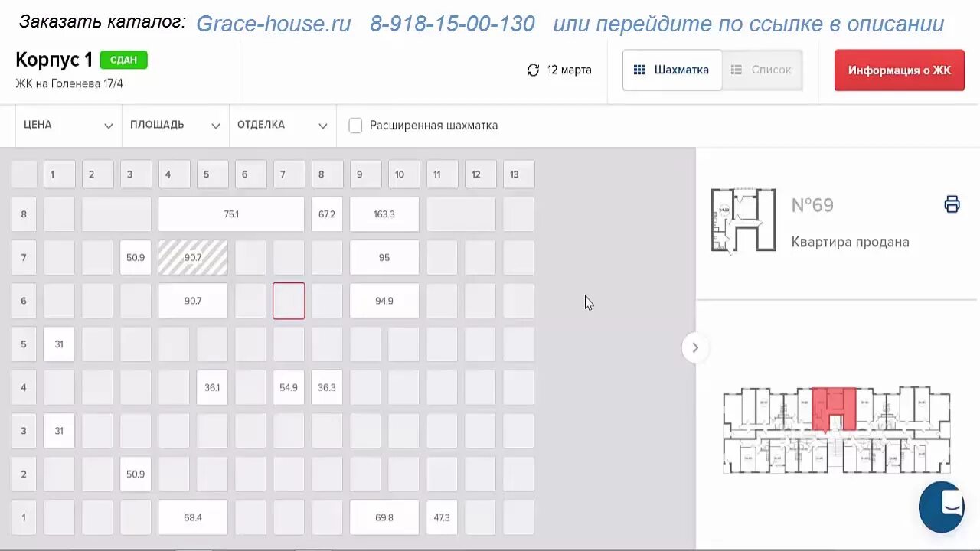Expand the ОТДЕЛКА filter dropdown
Screen dimensions: 980x551
pos(283,125)
